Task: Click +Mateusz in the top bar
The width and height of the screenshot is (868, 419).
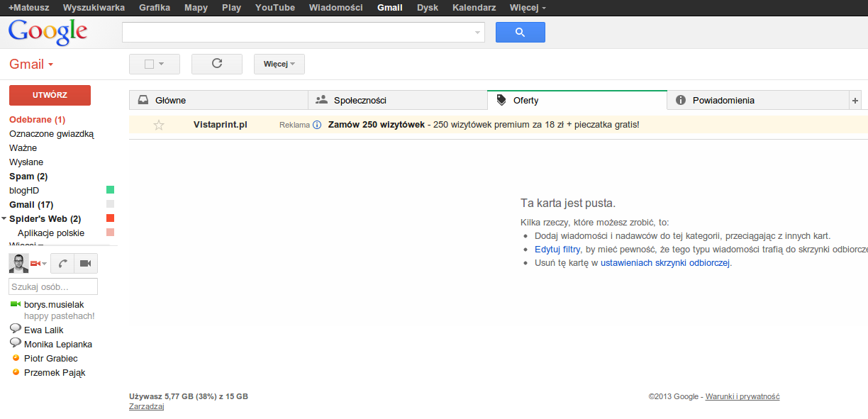Action: click(x=28, y=8)
